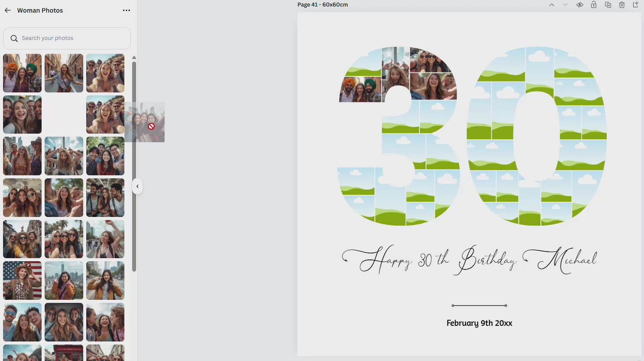Duplicate the page
Image resolution: width=644 pixels, height=361 pixels.
click(608, 5)
